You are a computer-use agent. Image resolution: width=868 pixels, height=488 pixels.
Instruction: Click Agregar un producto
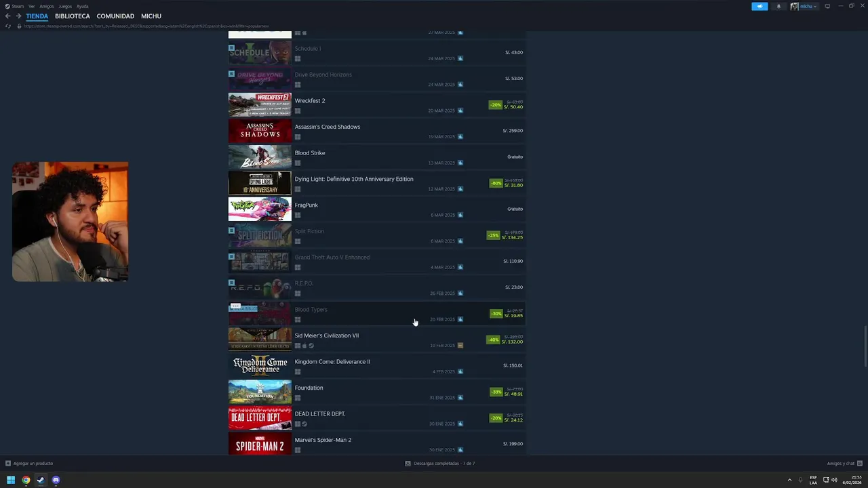click(x=29, y=464)
